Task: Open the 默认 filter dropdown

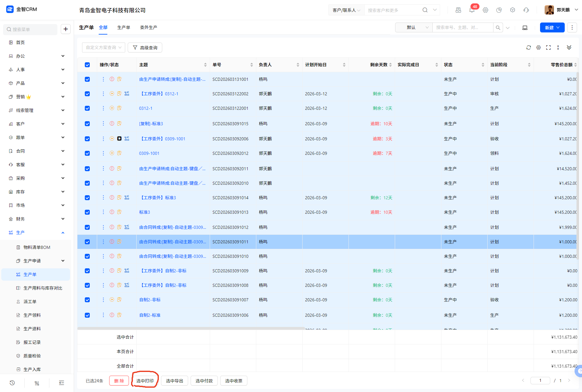Action: pos(414,28)
